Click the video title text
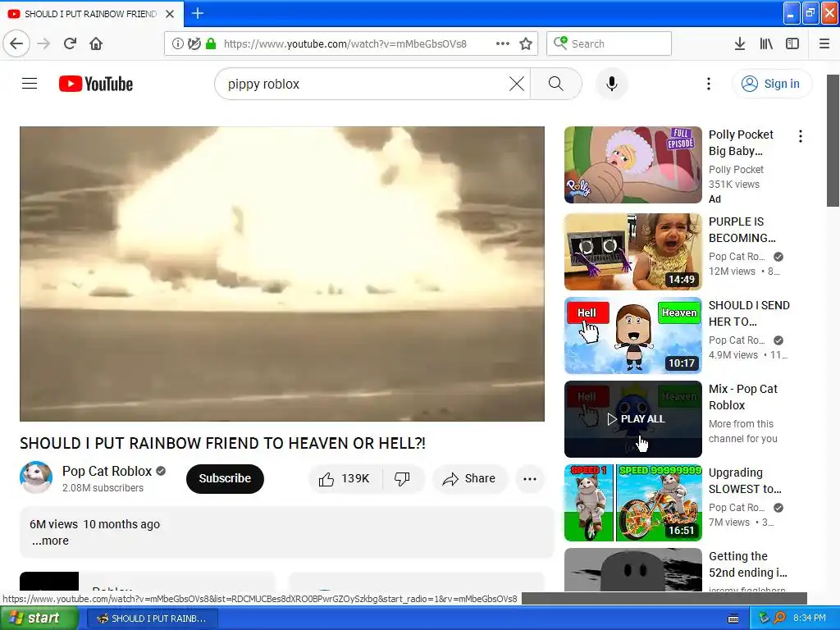The width and height of the screenshot is (840, 630). [x=222, y=443]
